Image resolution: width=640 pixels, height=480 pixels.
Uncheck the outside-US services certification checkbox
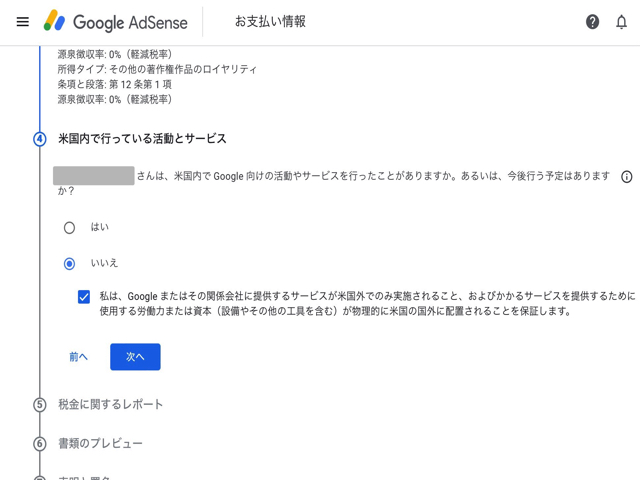point(84,297)
